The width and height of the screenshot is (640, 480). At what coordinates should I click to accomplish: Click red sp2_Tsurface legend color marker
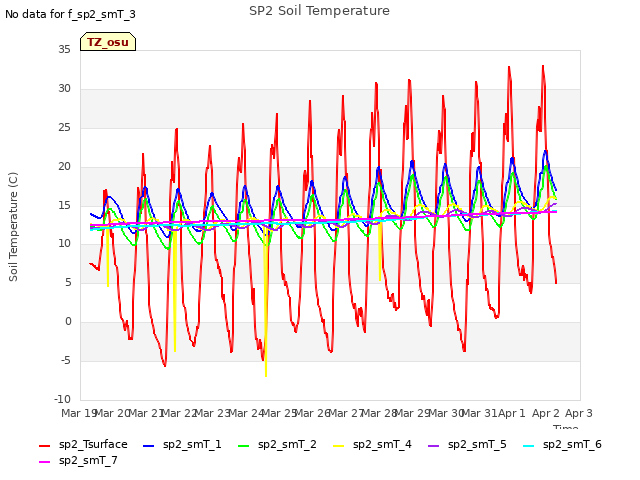tap(44, 446)
